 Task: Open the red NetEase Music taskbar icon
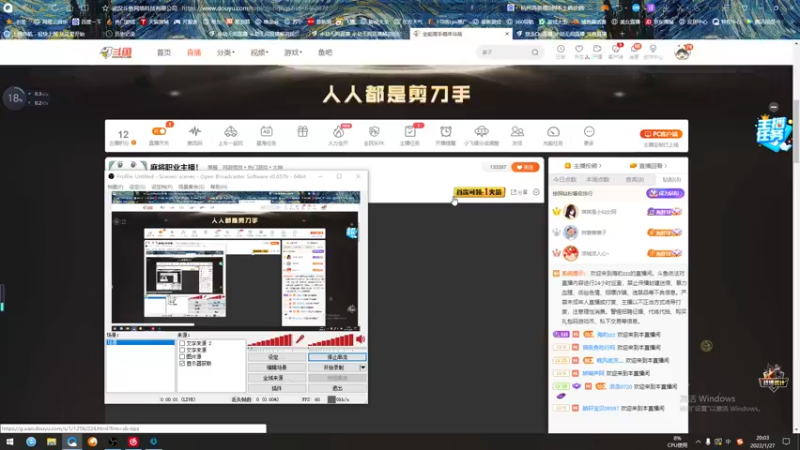[133, 442]
